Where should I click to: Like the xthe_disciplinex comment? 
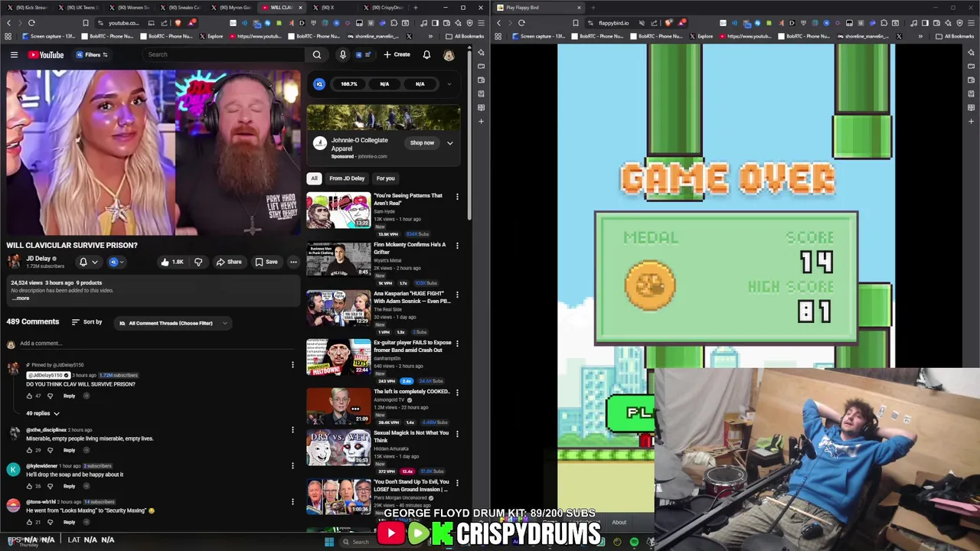pyautogui.click(x=29, y=450)
